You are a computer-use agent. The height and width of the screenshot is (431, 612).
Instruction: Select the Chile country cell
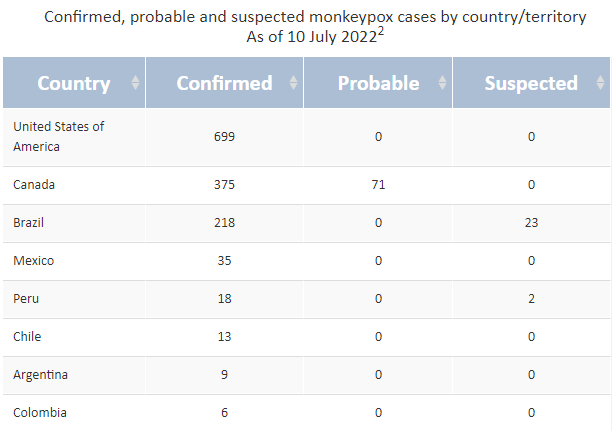(x=74, y=337)
